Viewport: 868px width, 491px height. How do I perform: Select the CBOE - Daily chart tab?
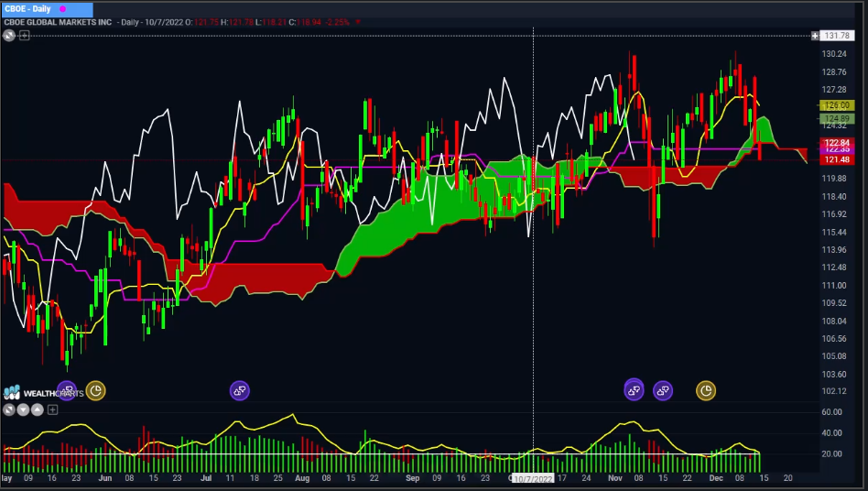(47, 9)
